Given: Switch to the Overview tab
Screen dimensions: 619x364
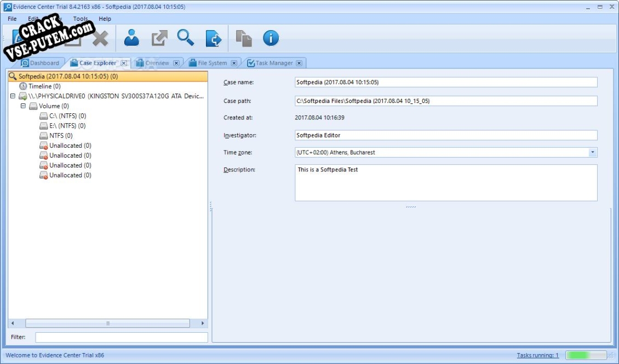Looking at the screenshot, I should click(x=157, y=63).
